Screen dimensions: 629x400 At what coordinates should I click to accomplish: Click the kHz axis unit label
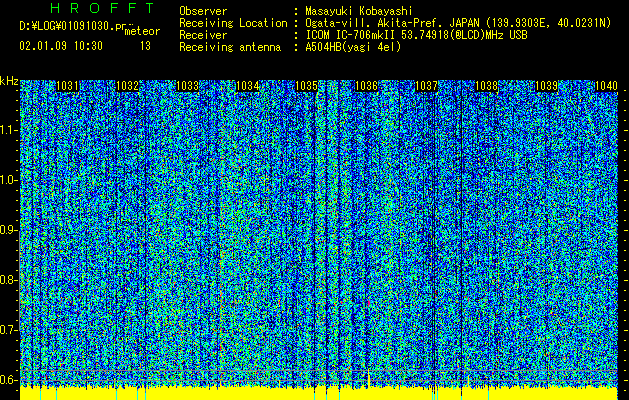[x=9, y=81]
